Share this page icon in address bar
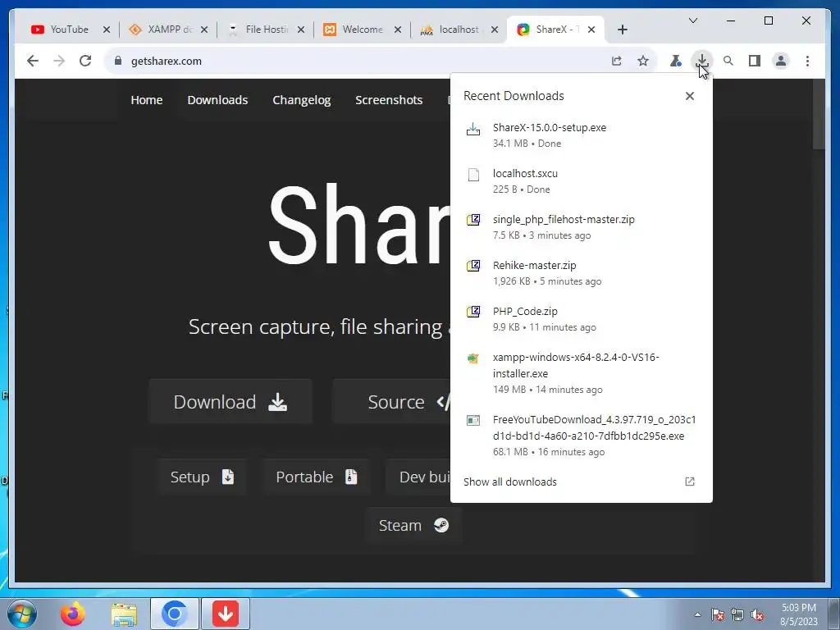The image size is (840, 630). (617, 61)
